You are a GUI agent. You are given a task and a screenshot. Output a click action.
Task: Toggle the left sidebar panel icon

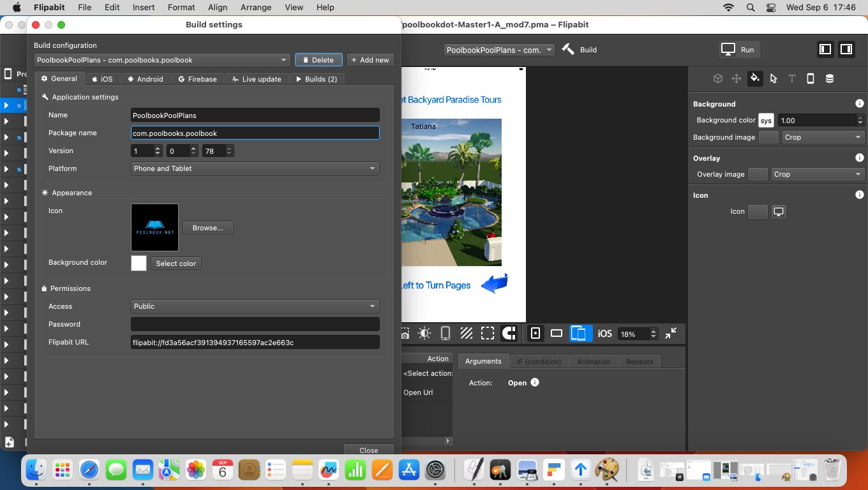click(825, 49)
